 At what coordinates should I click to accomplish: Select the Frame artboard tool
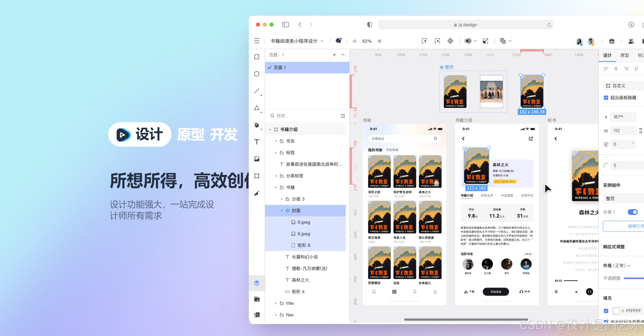tap(256, 176)
